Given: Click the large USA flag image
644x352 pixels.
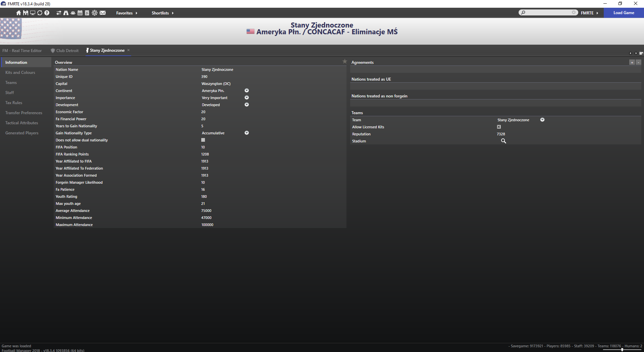Looking at the screenshot, I should tap(11, 29).
